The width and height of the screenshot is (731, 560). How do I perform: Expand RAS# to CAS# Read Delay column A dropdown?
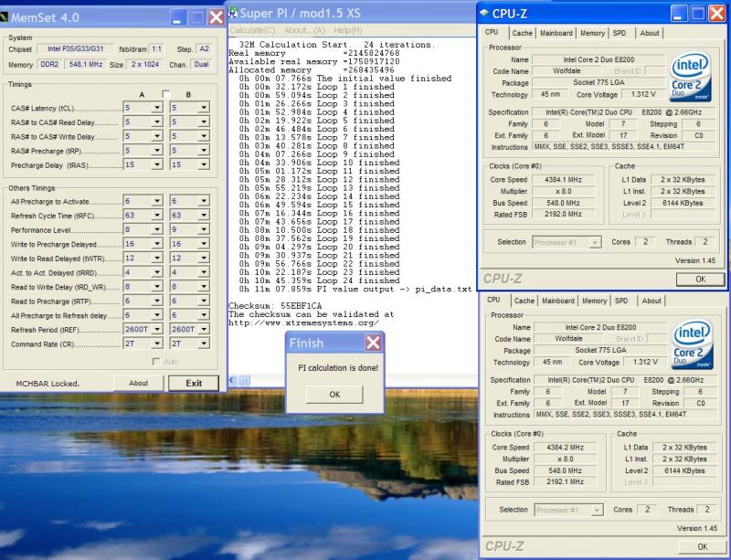point(157,122)
